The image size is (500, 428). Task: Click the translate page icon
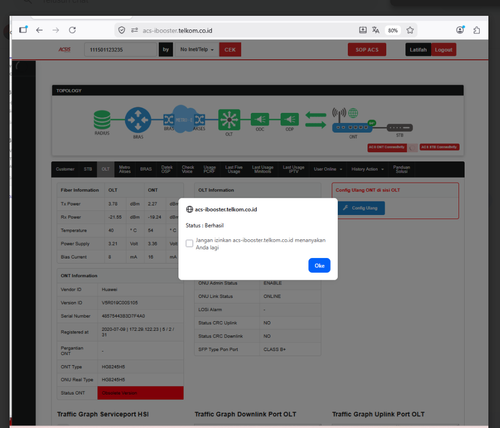[376, 30]
